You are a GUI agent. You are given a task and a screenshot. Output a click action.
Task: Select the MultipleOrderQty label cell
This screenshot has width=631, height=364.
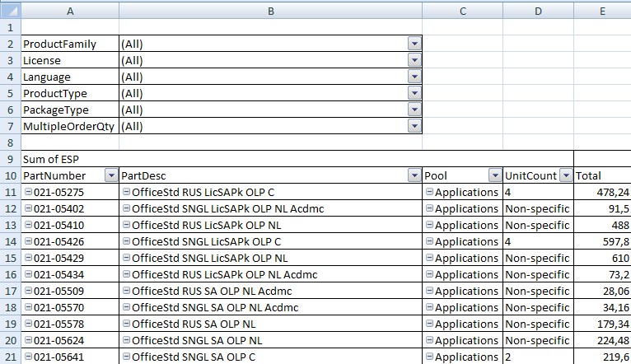[70, 126]
